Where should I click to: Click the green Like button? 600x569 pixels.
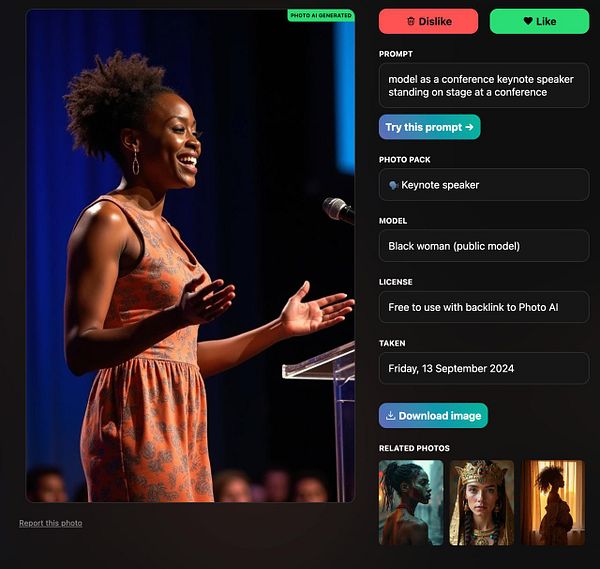[539, 21]
